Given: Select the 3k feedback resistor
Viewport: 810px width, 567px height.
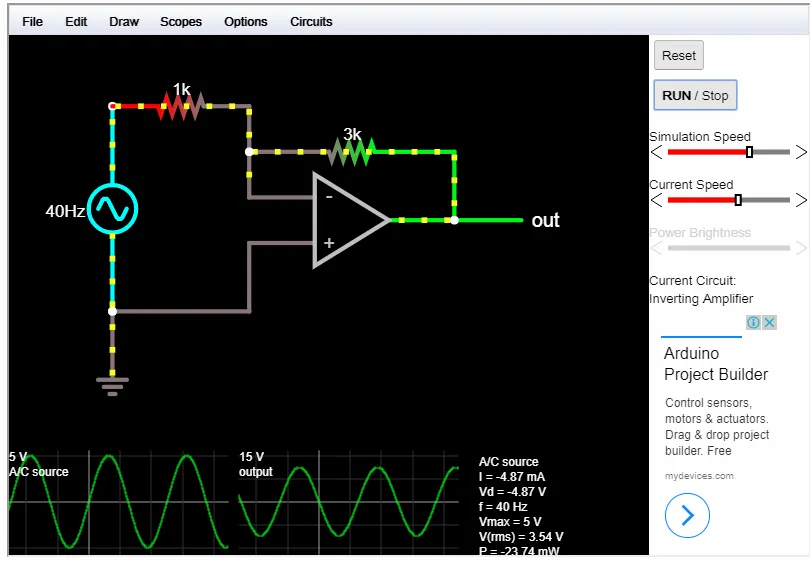Looking at the screenshot, I should (x=352, y=152).
